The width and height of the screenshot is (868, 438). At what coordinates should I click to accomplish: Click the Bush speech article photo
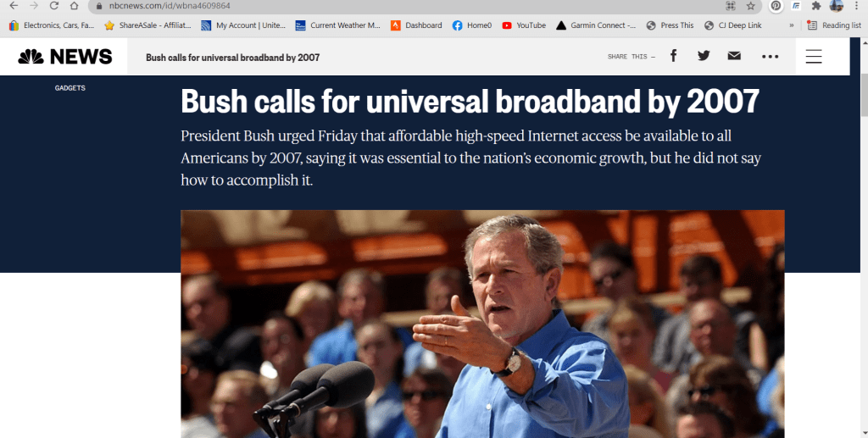pyautogui.click(x=482, y=324)
